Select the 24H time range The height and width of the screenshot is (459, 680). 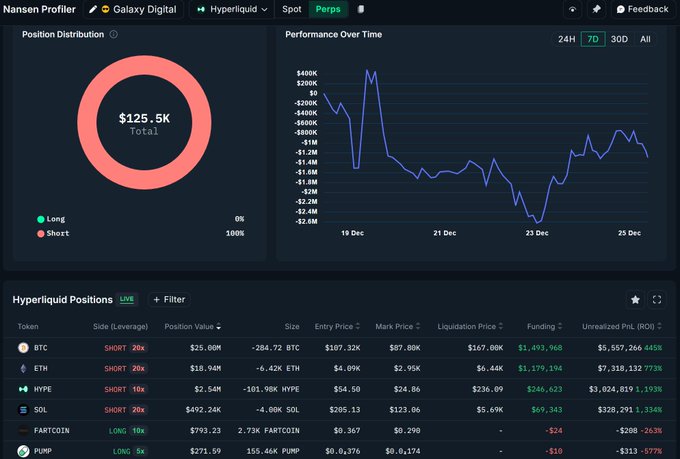pos(566,39)
